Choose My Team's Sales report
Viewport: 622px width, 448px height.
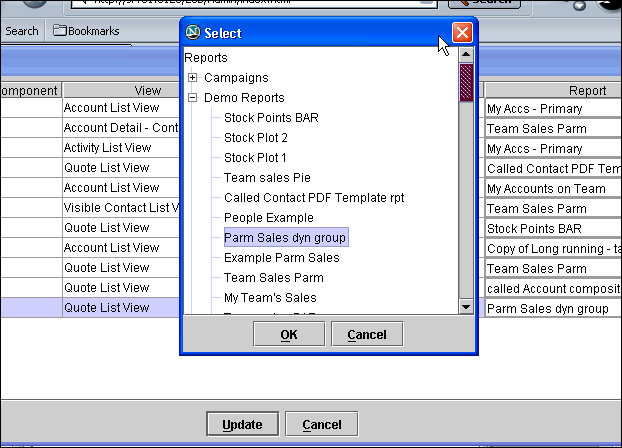coord(270,298)
